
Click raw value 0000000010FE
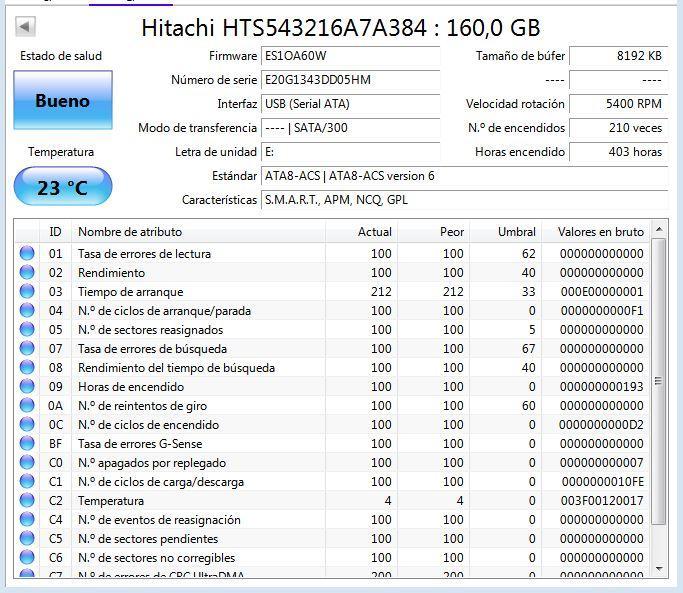tap(603, 482)
